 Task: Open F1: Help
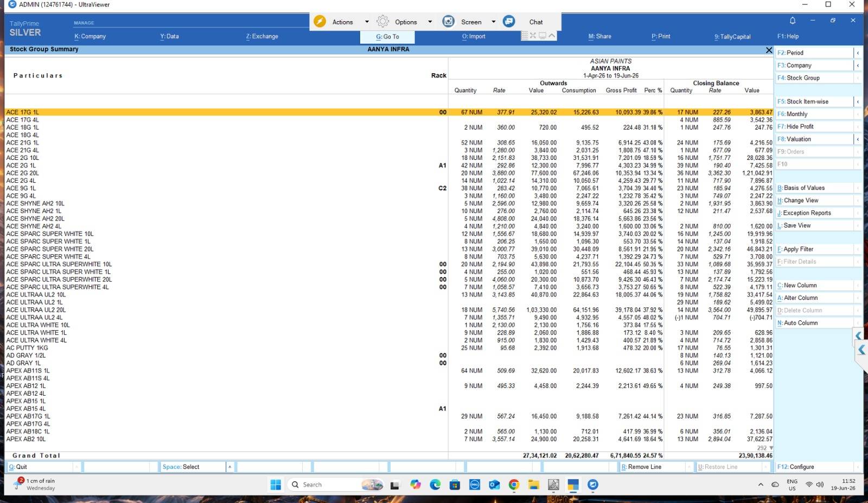[x=788, y=36]
